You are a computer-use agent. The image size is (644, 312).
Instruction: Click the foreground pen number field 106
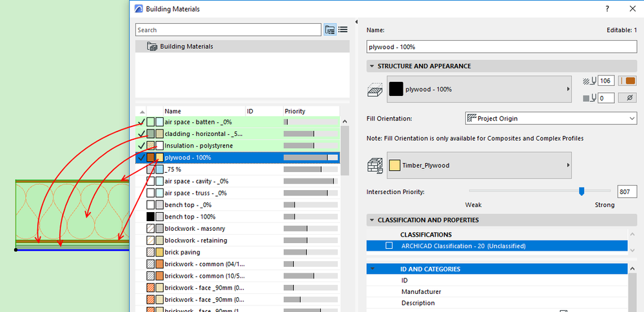point(606,81)
